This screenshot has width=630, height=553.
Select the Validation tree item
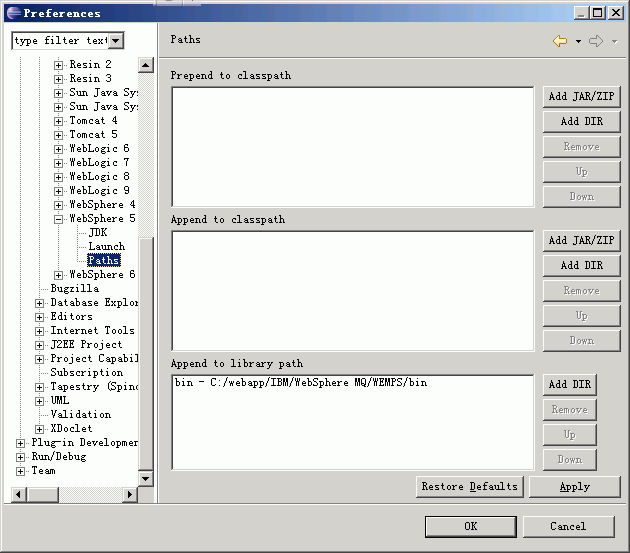click(81, 414)
